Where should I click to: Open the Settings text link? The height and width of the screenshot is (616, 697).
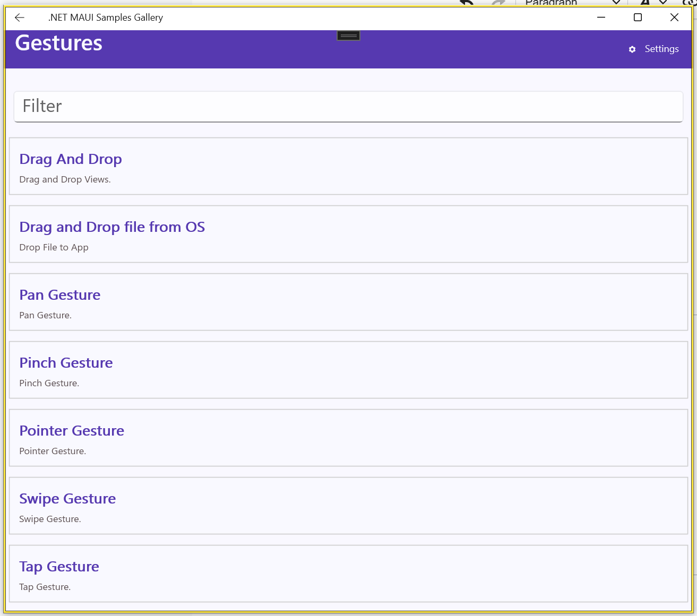pos(661,49)
